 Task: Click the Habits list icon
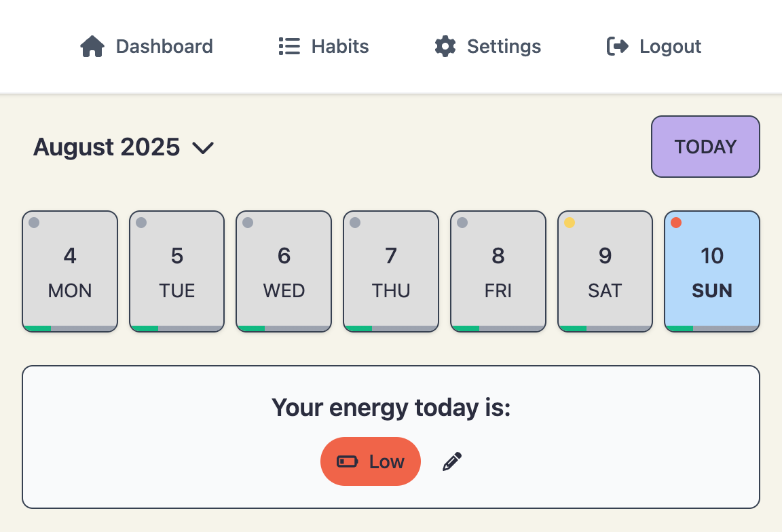click(x=289, y=46)
